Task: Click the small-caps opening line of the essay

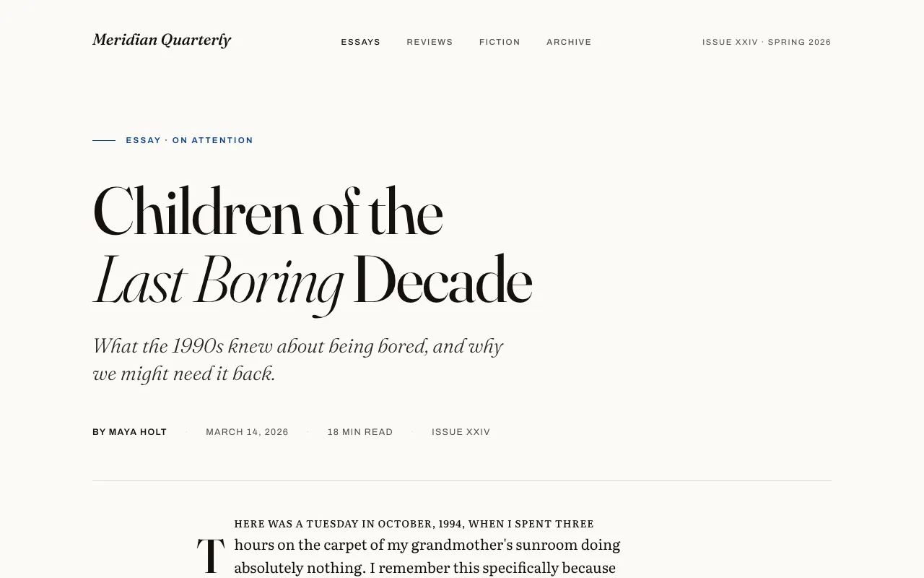Action: [414, 524]
